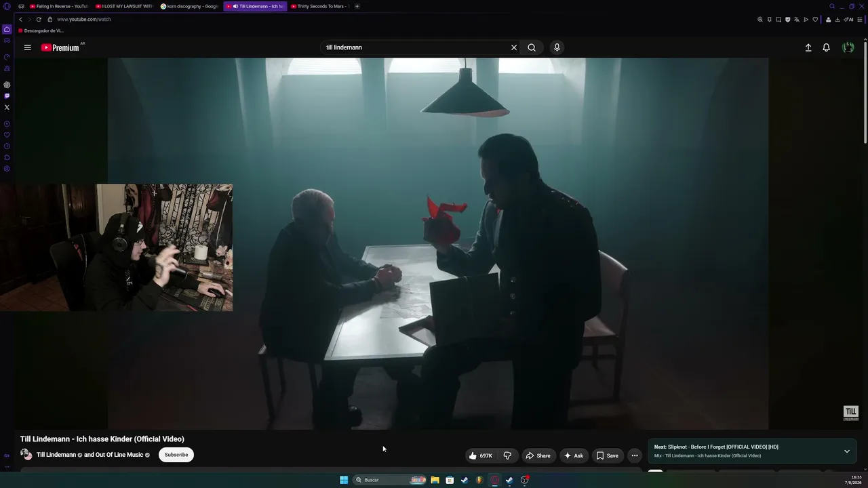Switch to the Falling In Reverse tab
This screenshot has height=488, width=868.
[x=59, y=6]
